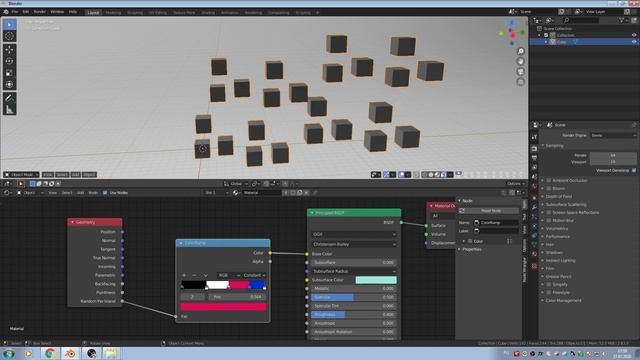Open the View Layer properties tab icon
This screenshot has width=640, height=360.
[534, 167]
